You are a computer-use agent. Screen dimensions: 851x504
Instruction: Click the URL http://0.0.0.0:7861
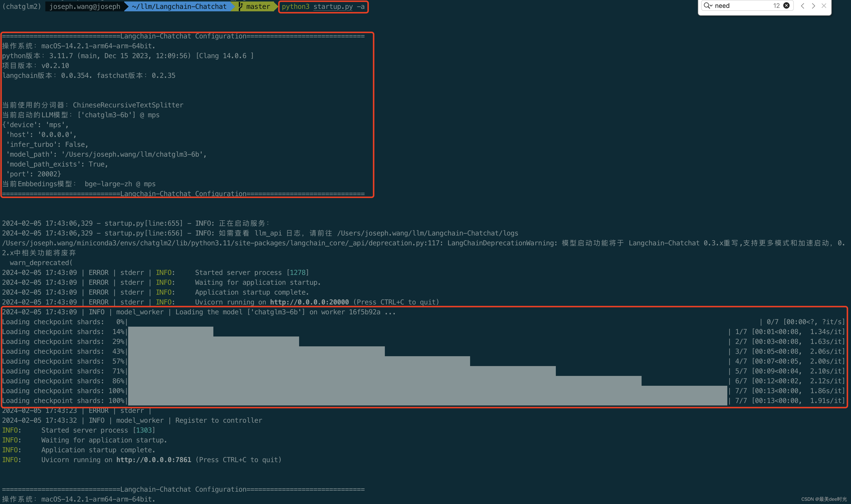click(154, 459)
